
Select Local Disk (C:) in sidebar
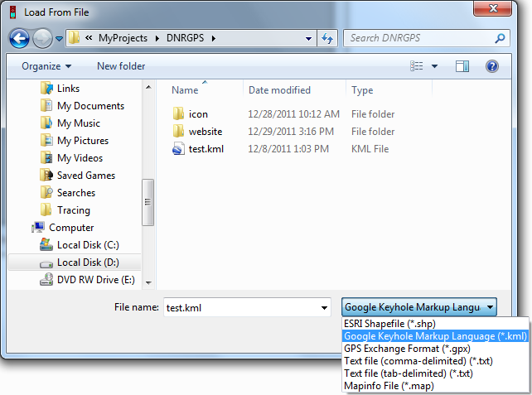click(88, 245)
